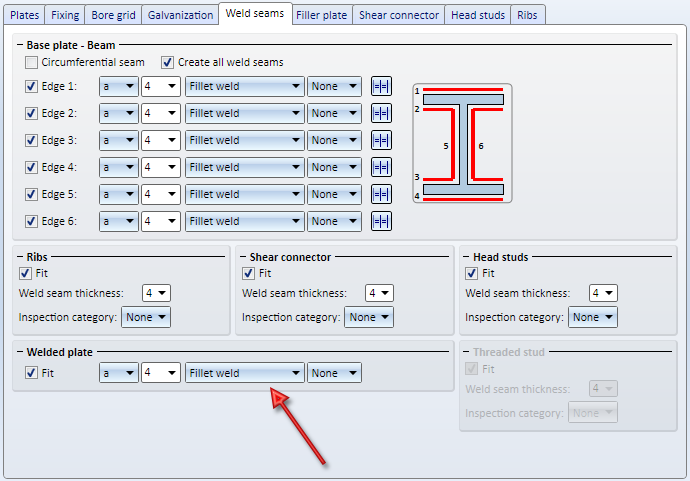Switch to the Galvanization tab
Screen dimensions: 690x481
(x=180, y=15)
